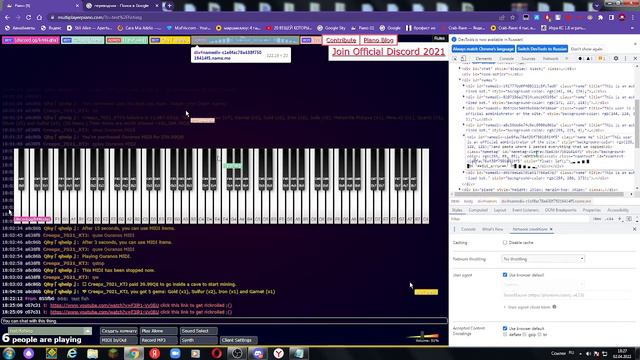Switch to the Elements tab
The width and height of the screenshot is (640, 360).
pos(484,59)
